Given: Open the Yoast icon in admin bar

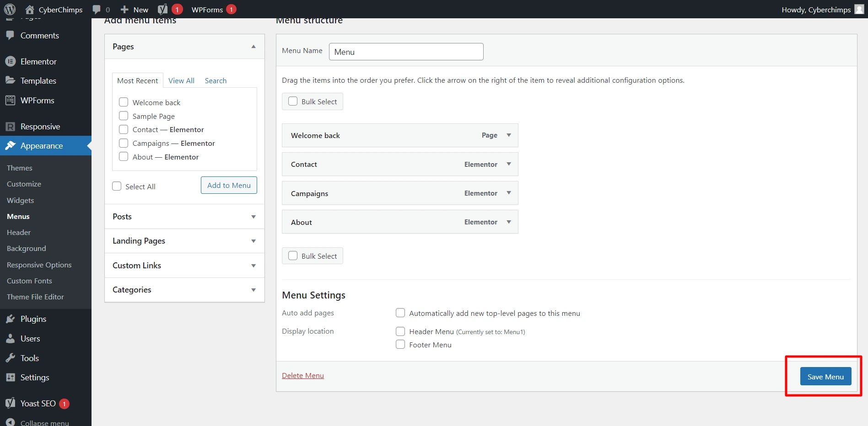Looking at the screenshot, I should [162, 9].
